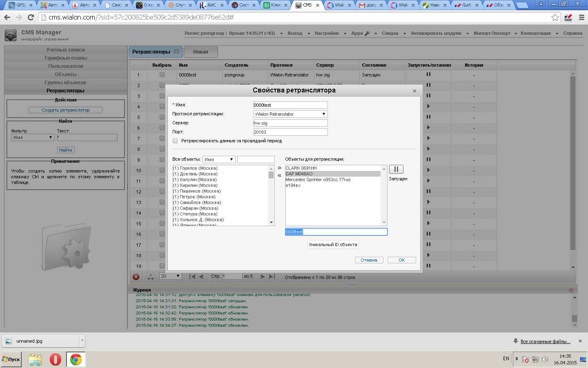Open rows-per-page dropdown showing 20
This screenshot has width=588, height=368.
[170, 276]
